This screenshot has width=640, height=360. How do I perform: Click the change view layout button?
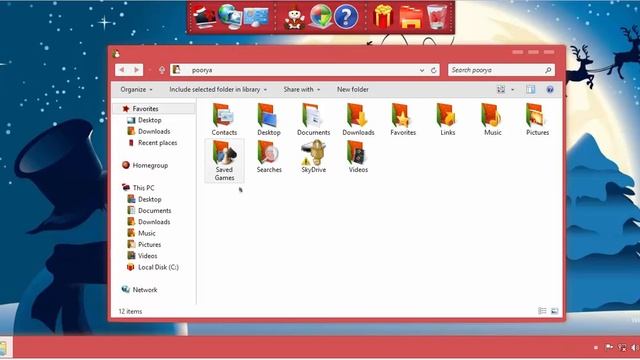pos(501,89)
